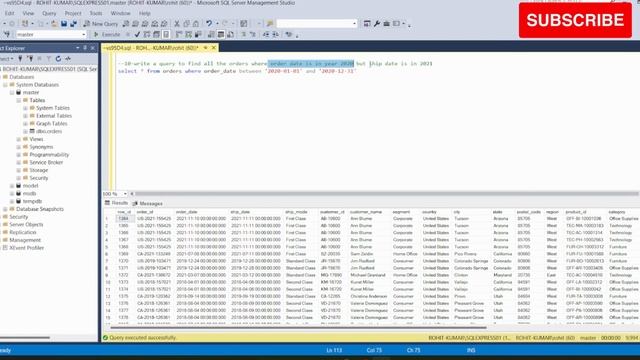This screenshot has height=360, width=640.
Task: Expand the dbo.orders table node
Action: 25,131
